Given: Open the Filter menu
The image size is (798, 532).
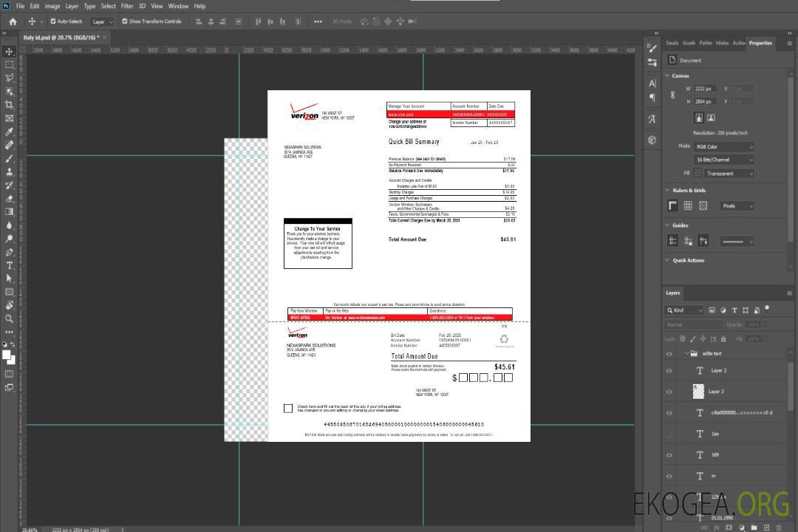Looking at the screenshot, I should pyautogui.click(x=127, y=6).
